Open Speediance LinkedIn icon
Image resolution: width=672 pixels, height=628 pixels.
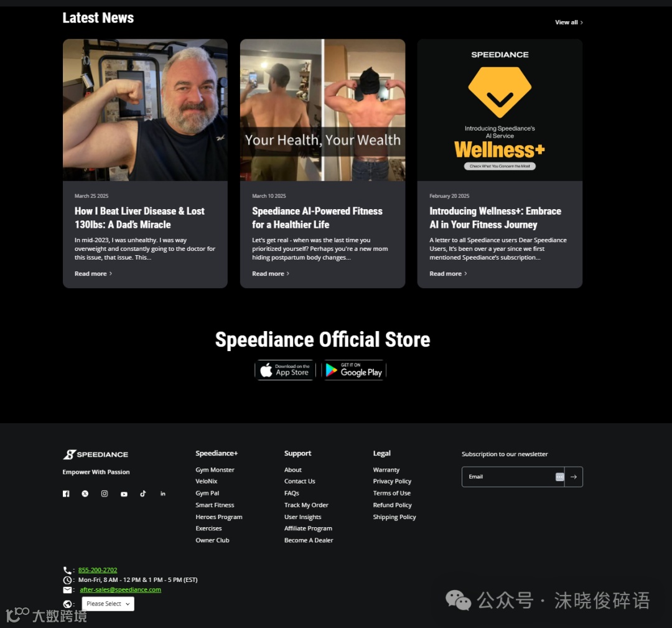pyautogui.click(x=163, y=494)
